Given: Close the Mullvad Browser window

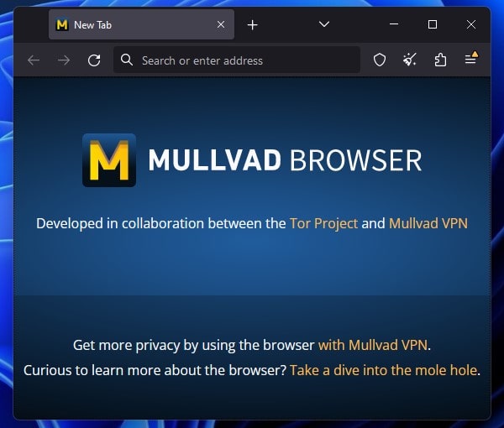Looking at the screenshot, I should tap(471, 24).
